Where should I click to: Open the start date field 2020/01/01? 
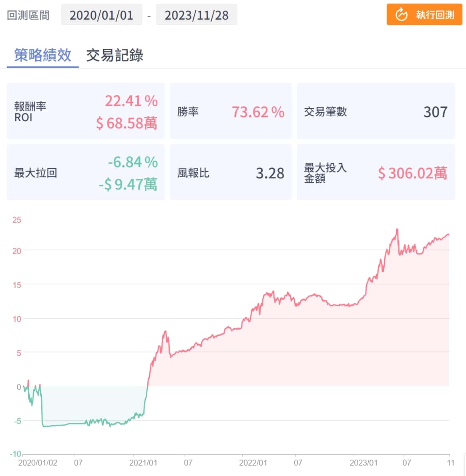[101, 15]
